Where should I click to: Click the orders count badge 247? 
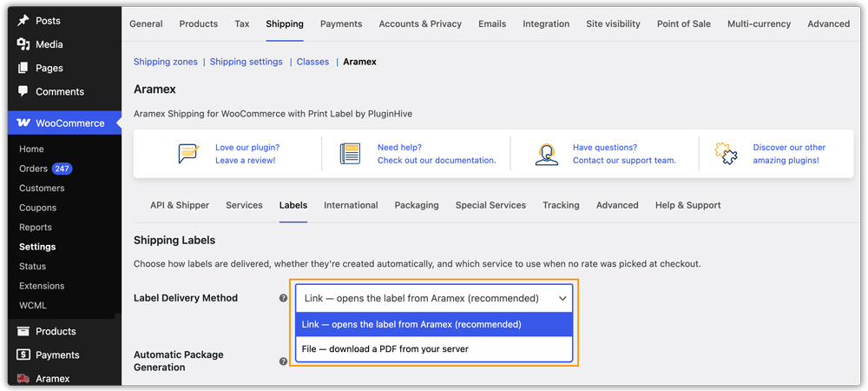click(62, 169)
